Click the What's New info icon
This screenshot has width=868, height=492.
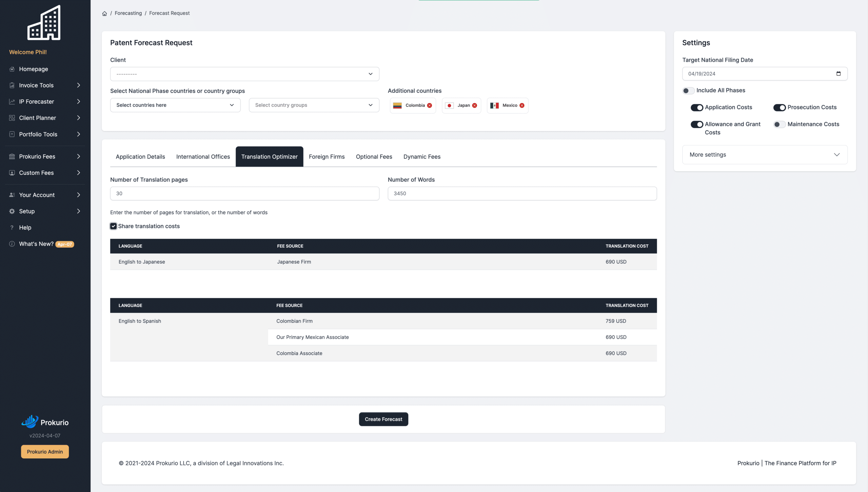pyautogui.click(x=12, y=244)
